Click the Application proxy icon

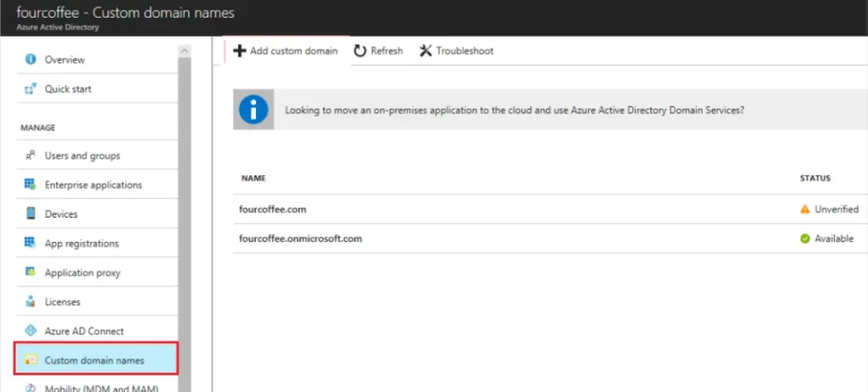(31, 273)
